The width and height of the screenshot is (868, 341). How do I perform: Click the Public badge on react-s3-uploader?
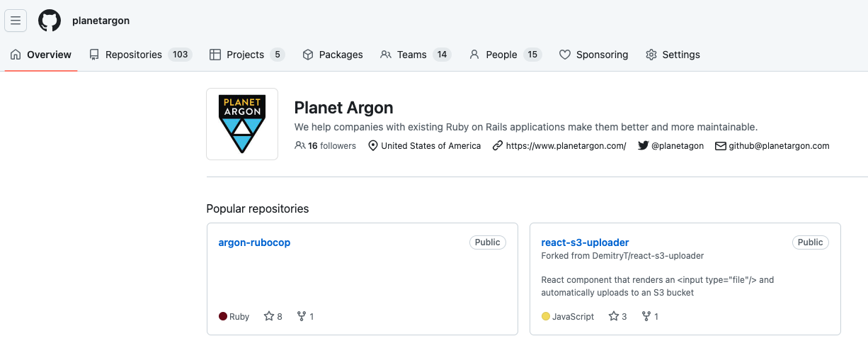811,242
